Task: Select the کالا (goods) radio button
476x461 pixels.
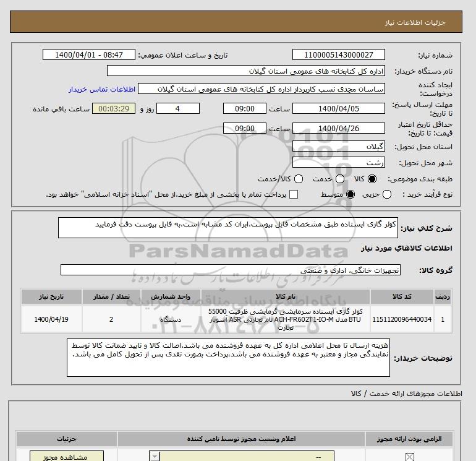Action: click(372, 179)
